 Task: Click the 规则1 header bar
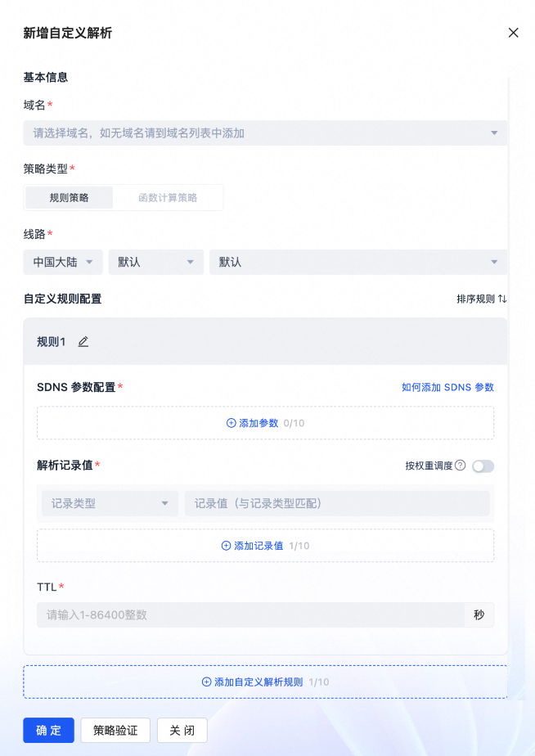tap(265, 342)
